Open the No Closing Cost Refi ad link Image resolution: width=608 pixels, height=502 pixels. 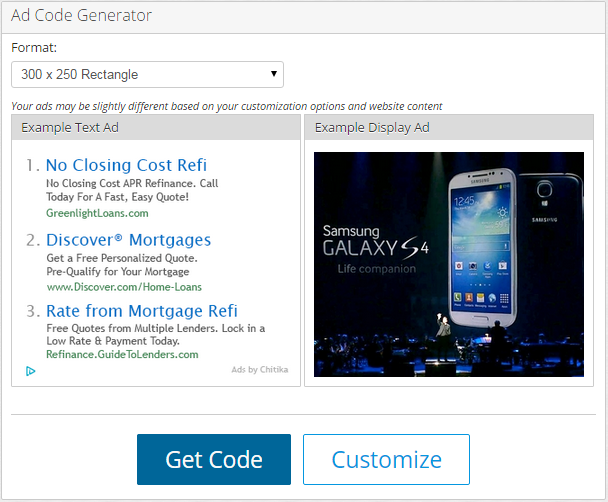pos(126,165)
